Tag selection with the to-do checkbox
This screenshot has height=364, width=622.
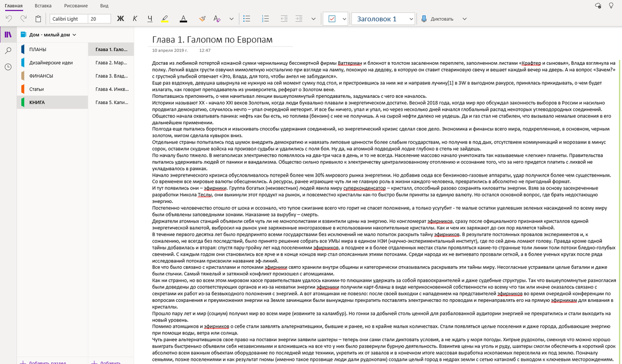click(332, 19)
